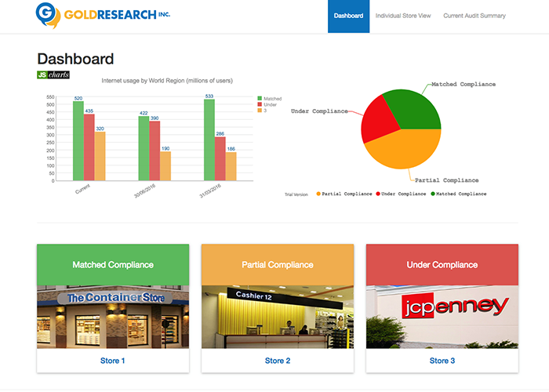Open the Current Audit Summary tab
The width and height of the screenshot is (549, 392).
(474, 16)
